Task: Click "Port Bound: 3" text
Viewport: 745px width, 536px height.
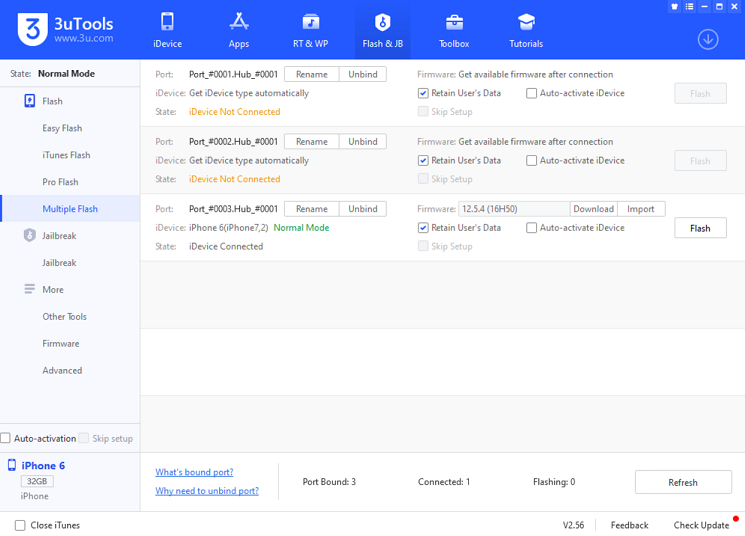Action: coord(329,481)
